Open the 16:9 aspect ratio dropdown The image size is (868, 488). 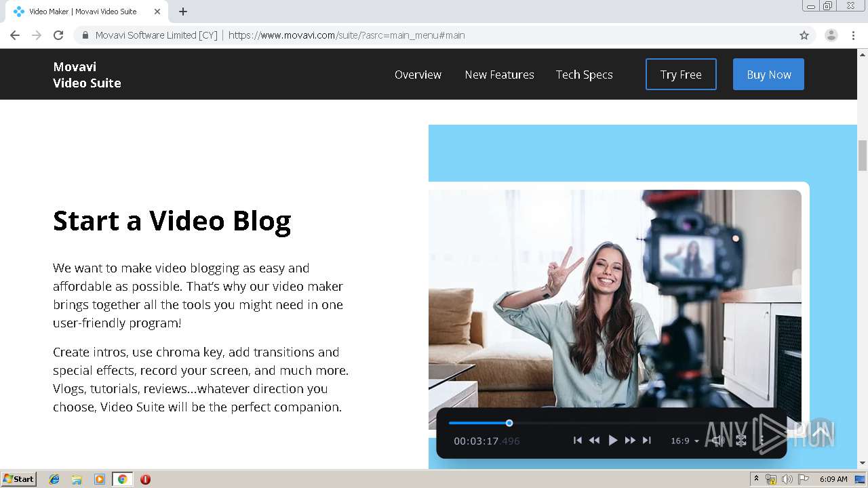[684, 441]
